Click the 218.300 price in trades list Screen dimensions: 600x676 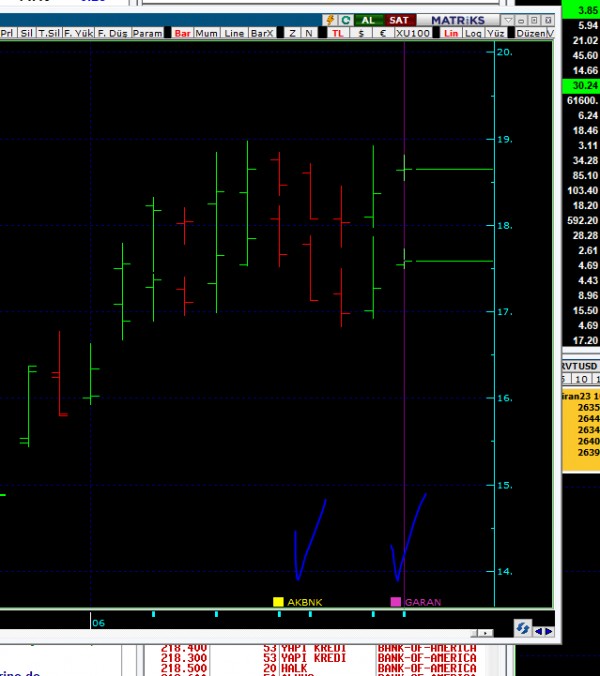[x=184, y=658]
